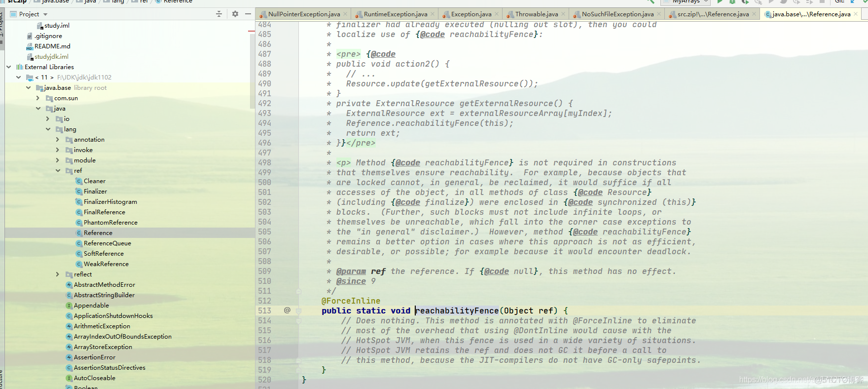Open the Project view selector dropdown
This screenshot has width=868, height=389.
tap(29, 14)
